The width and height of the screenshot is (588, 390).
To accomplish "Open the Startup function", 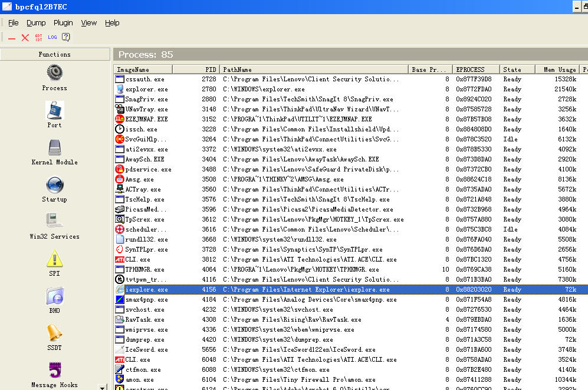I will (x=54, y=189).
